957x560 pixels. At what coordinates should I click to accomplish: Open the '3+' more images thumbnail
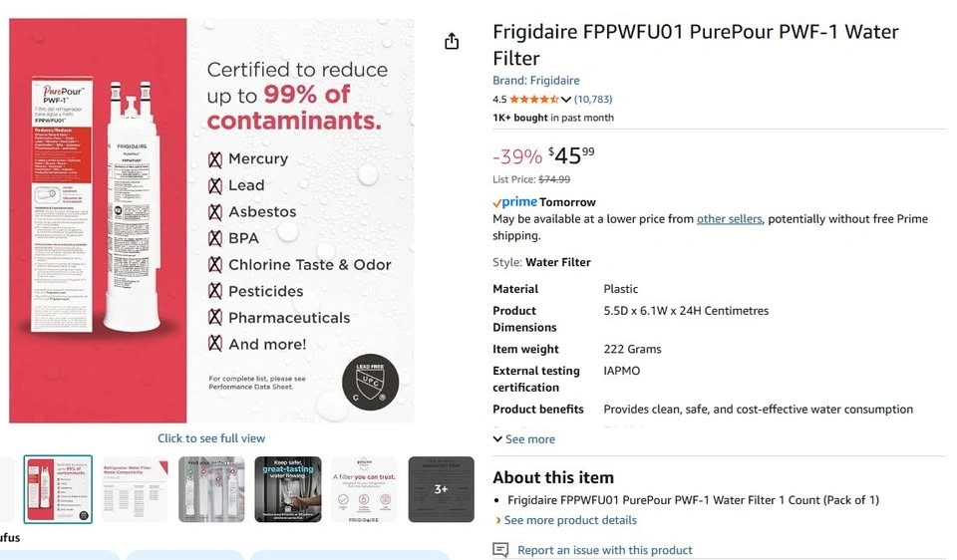(x=441, y=489)
